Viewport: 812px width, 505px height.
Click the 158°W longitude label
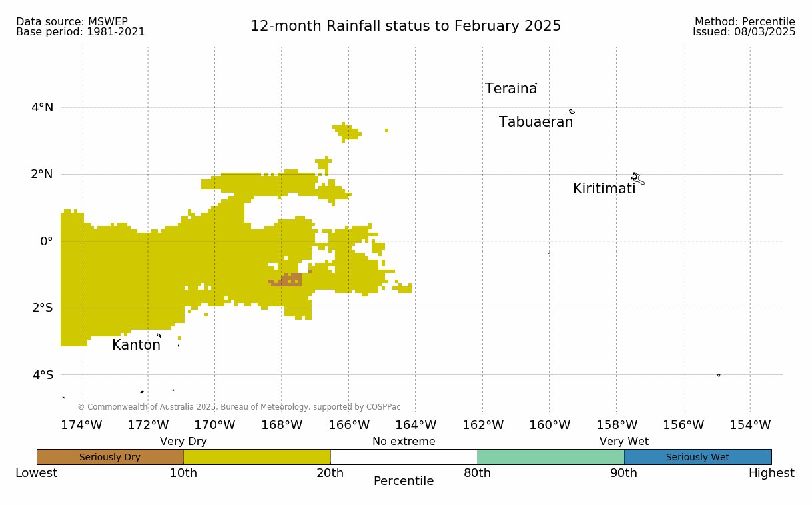click(x=616, y=425)
